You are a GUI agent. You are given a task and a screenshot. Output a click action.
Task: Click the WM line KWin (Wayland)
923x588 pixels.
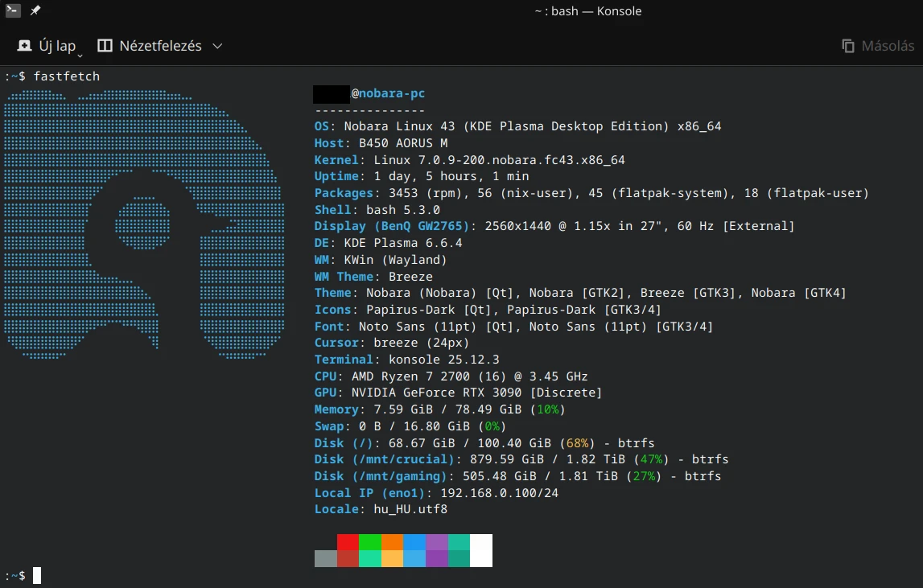pos(381,260)
